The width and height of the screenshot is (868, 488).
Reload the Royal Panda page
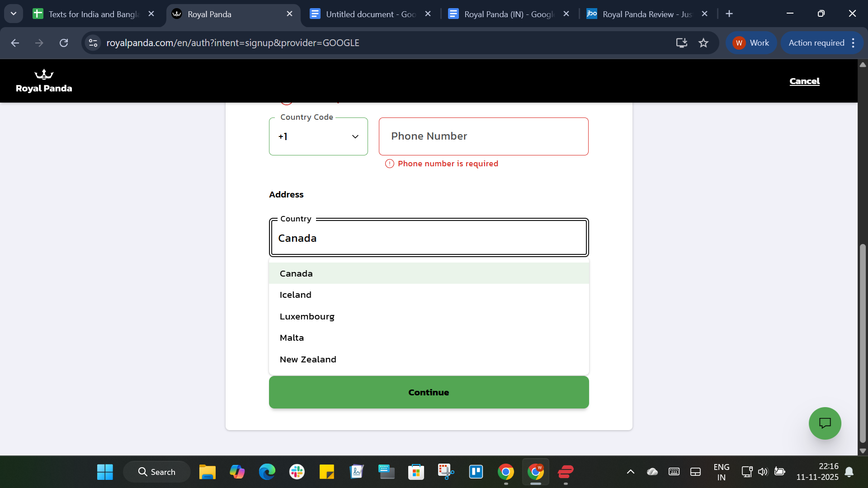[x=64, y=43]
